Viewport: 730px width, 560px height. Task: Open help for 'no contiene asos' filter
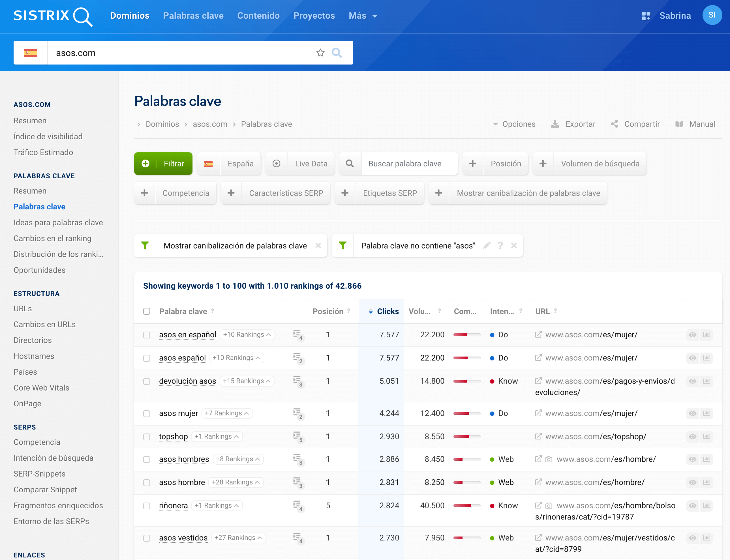[500, 246]
